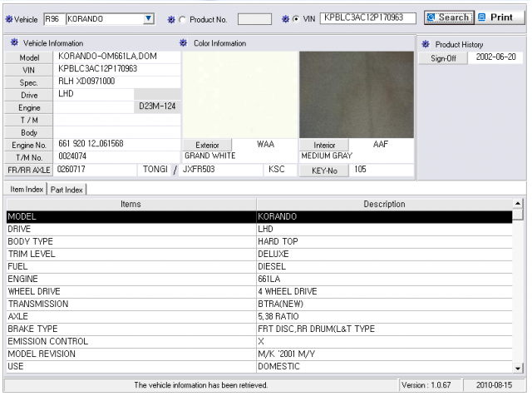The height and width of the screenshot is (401, 532).
Task: Switch to the Item Index tab
Action: coord(26,189)
